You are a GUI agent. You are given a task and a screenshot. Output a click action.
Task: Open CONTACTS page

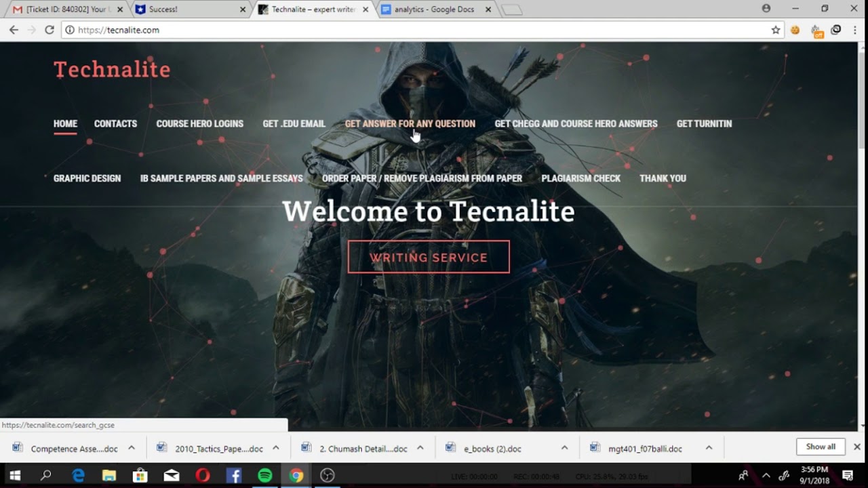click(115, 123)
